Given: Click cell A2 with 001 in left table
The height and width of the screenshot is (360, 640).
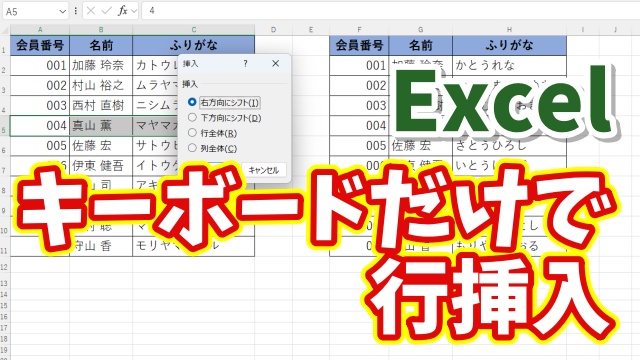Looking at the screenshot, I should [x=40, y=65].
